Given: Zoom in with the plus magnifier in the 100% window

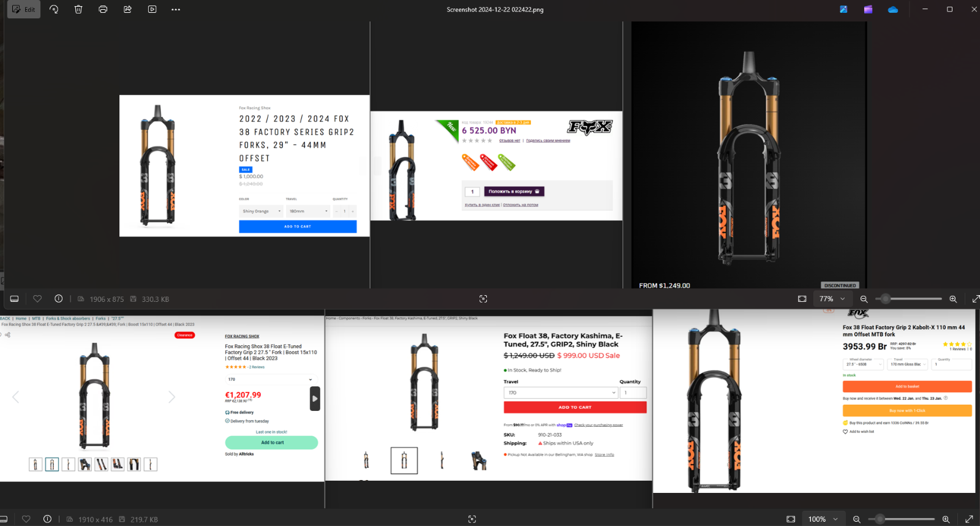Looking at the screenshot, I should click(x=946, y=519).
